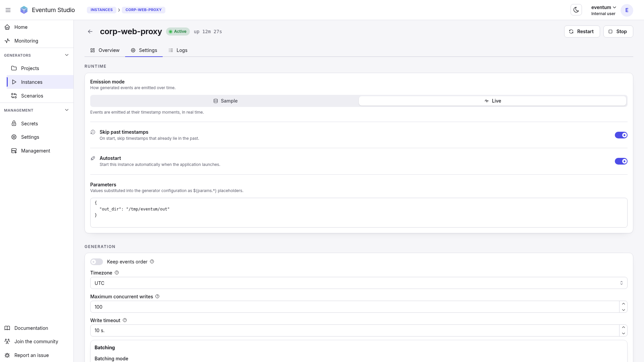The image size is (644, 362).
Task: Open Management in the sidebar
Action: [x=40, y=151]
